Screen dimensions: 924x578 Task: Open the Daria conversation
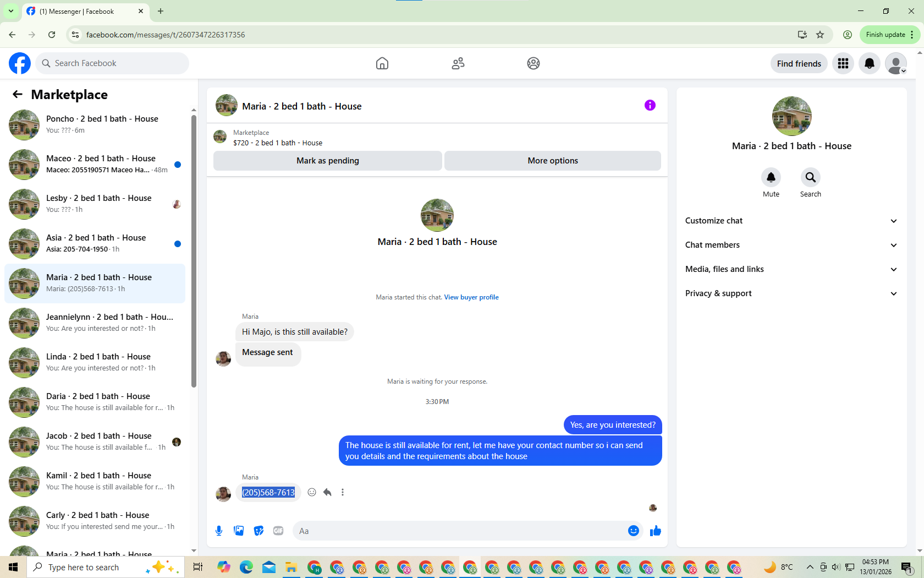(95, 402)
